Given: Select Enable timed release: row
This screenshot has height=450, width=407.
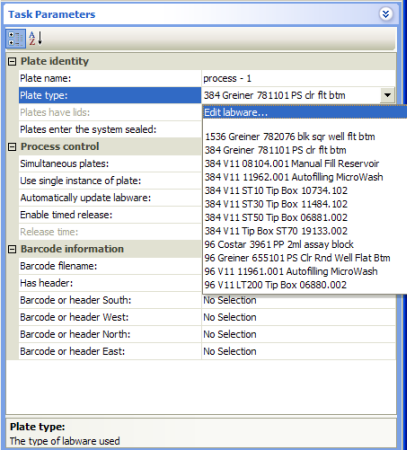Looking at the screenshot, I should (110, 215).
